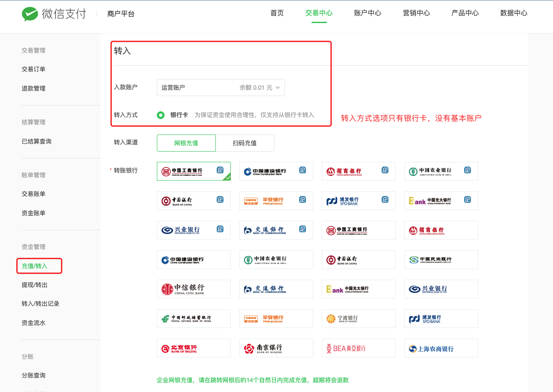
Task: Pick personal 交通银行 without 企 badge
Action: coord(276,289)
